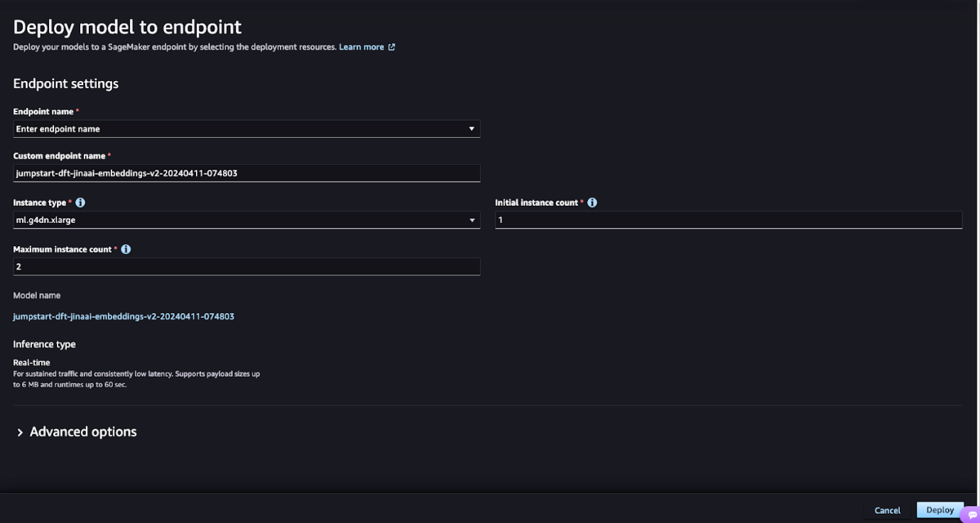Click the Initial instance count info icon
The image size is (980, 523).
pos(592,202)
